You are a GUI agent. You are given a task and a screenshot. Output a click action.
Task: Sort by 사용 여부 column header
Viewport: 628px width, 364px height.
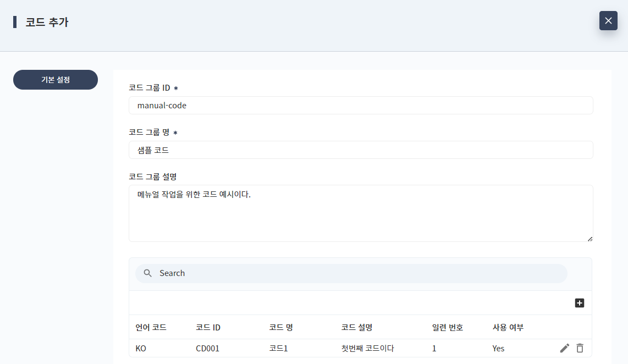(x=508, y=327)
